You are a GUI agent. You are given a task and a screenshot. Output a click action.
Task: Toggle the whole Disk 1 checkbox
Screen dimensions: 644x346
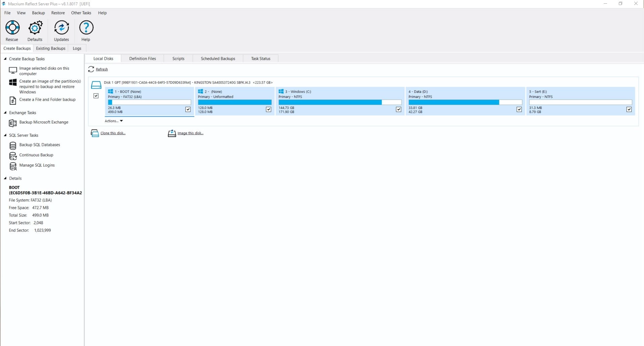click(x=96, y=96)
